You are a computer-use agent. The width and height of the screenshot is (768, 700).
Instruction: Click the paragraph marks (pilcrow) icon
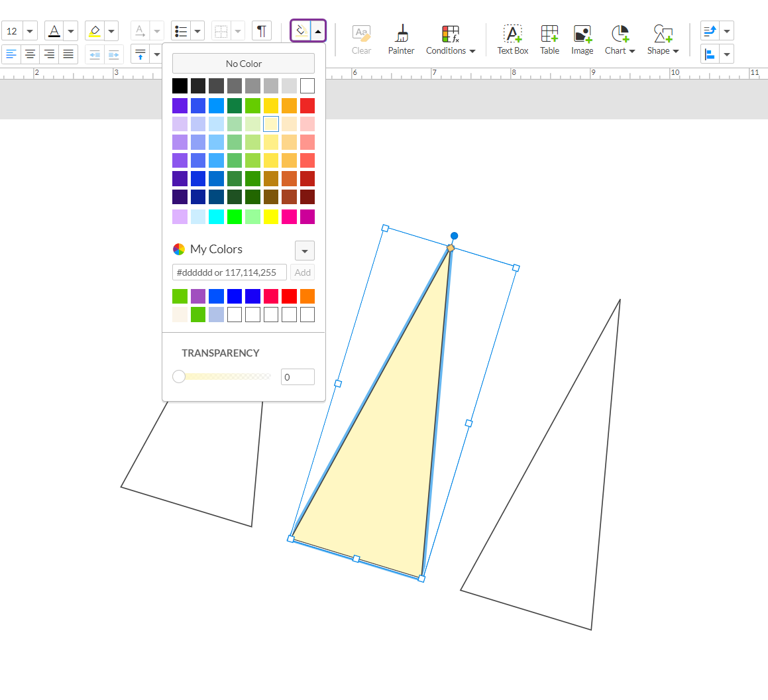(262, 31)
